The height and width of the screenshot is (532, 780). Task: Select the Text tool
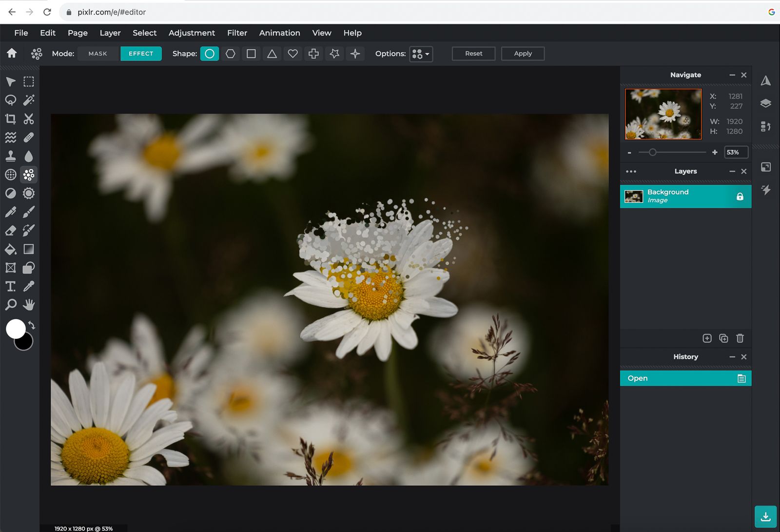[x=10, y=286]
